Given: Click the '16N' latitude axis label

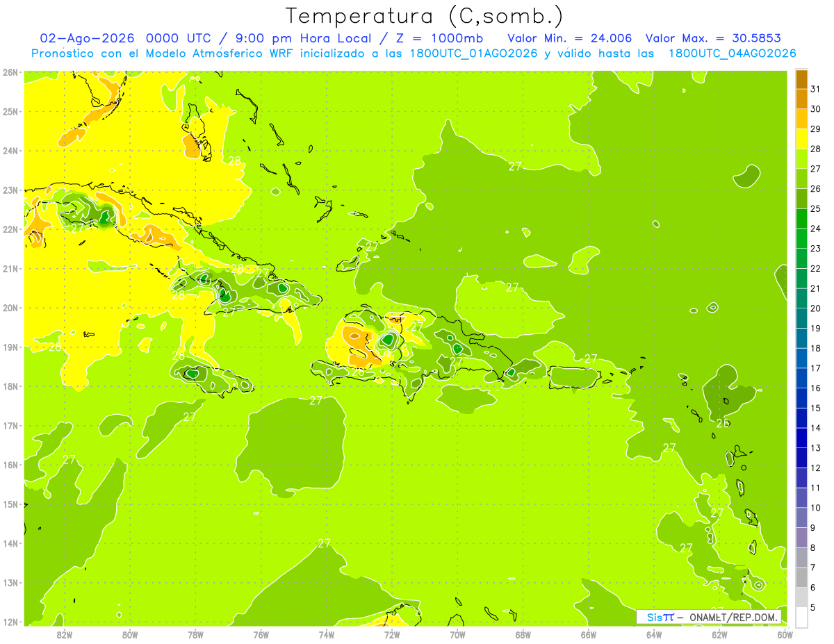Looking at the screenshot, I should coord(10,465).
